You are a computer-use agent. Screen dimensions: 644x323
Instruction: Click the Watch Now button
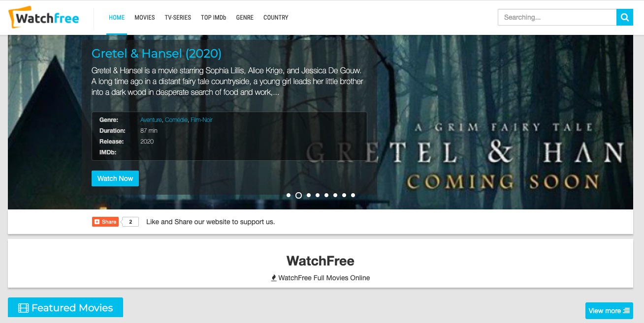pyautogui.click(x=115, y=178)
